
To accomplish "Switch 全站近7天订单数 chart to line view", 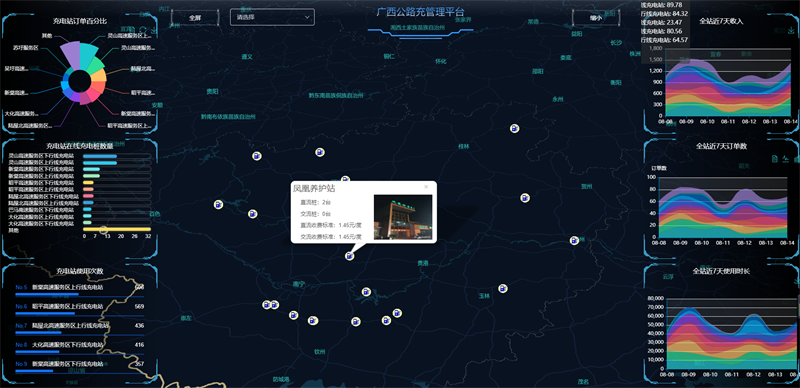I will (786, 159).
